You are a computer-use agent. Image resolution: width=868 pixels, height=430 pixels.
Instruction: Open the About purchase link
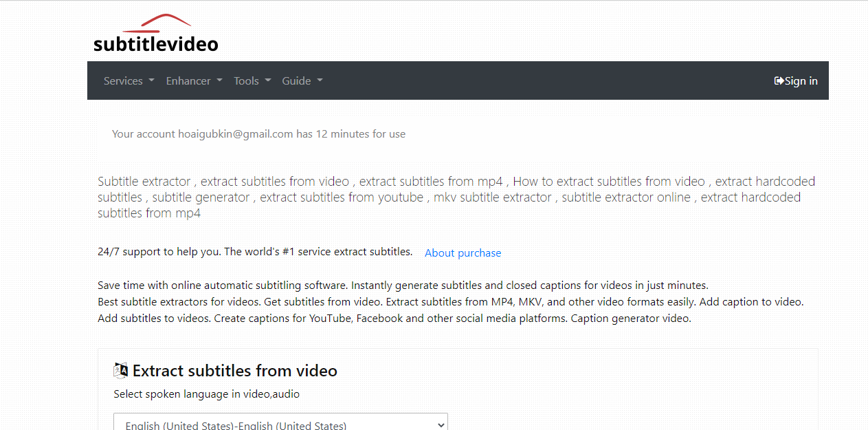pos(463,252)
